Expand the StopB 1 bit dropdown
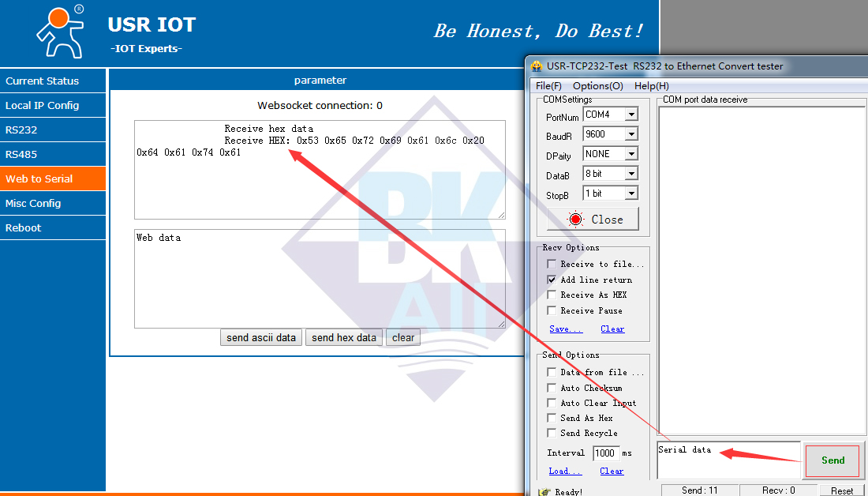 tap(631, 194)
